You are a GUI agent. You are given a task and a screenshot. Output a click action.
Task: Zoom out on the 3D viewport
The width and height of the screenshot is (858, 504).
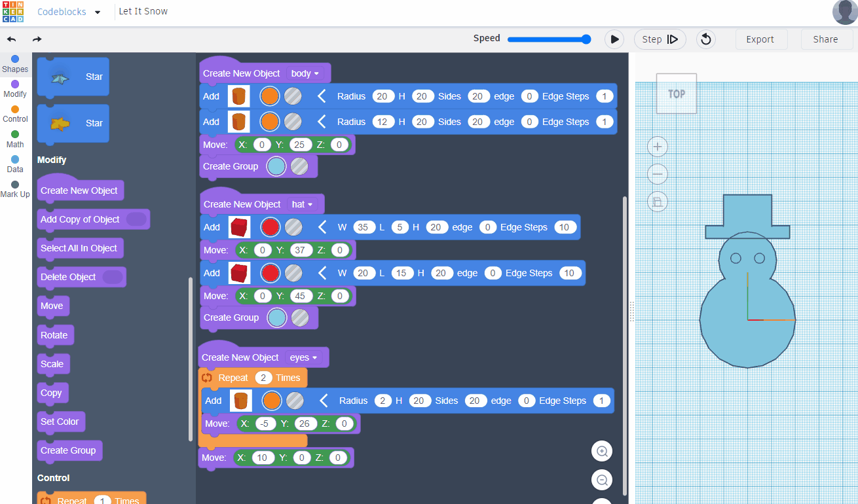click(x=658, y=173)
